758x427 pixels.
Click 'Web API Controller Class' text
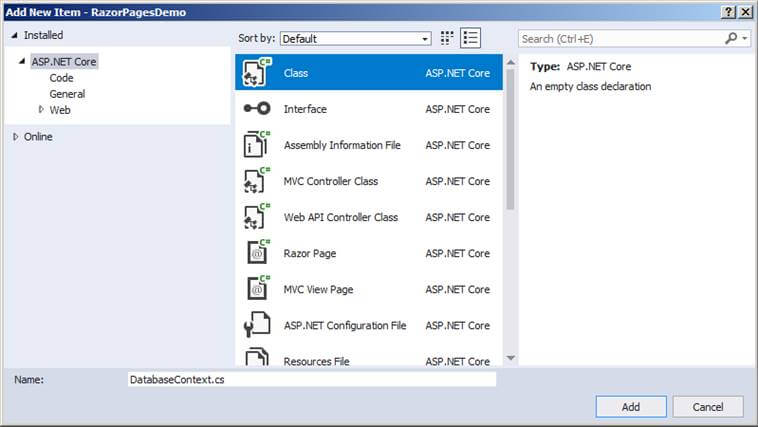click(x=341, y=217)
